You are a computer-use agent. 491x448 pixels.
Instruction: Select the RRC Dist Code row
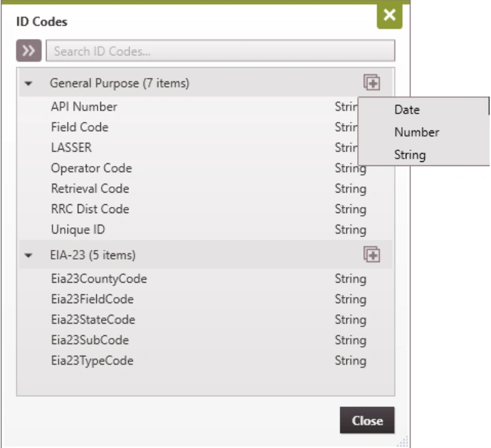coord(89,209)
